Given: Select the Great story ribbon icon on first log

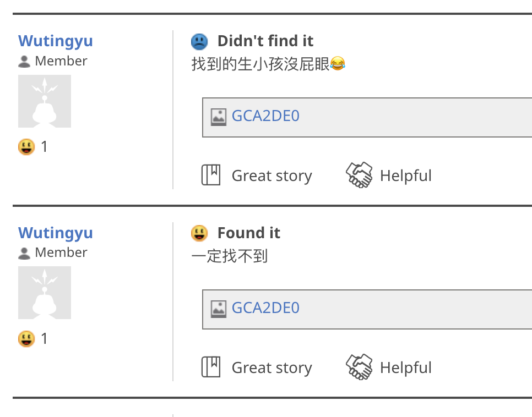Looking at the screenshot, I should coord(211,174).
